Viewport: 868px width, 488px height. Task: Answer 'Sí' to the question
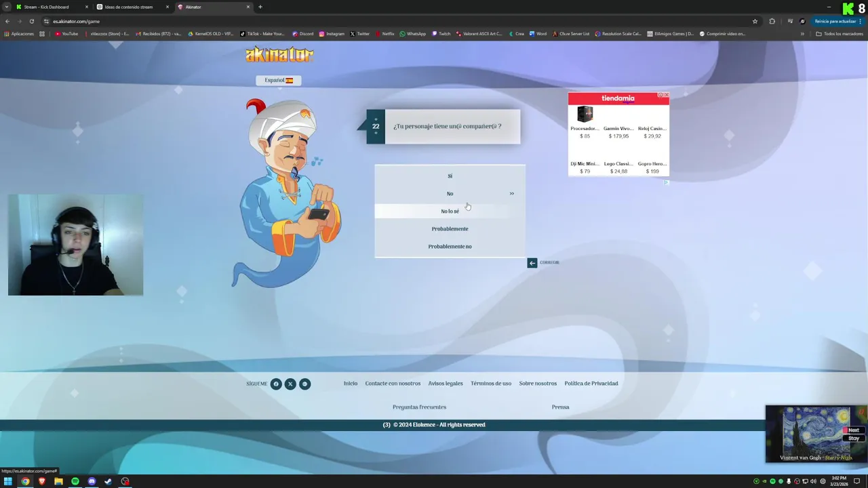(450, 176)
